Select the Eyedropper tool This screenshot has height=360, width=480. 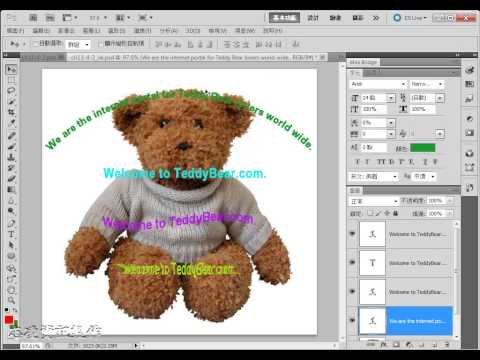pyautogui.click(x=11, y=123)
